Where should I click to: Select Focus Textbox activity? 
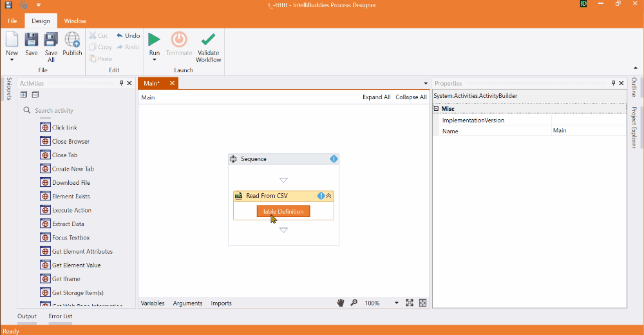65,238
